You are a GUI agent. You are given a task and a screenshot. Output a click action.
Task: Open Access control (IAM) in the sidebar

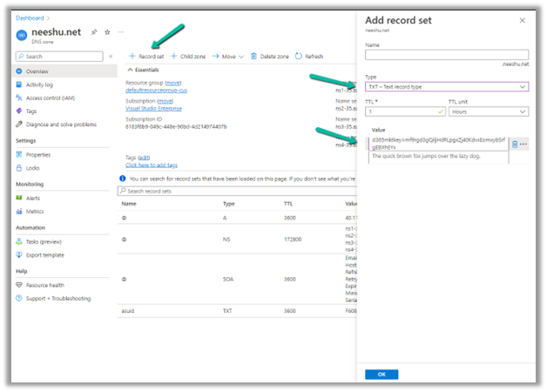click(51, 98)
